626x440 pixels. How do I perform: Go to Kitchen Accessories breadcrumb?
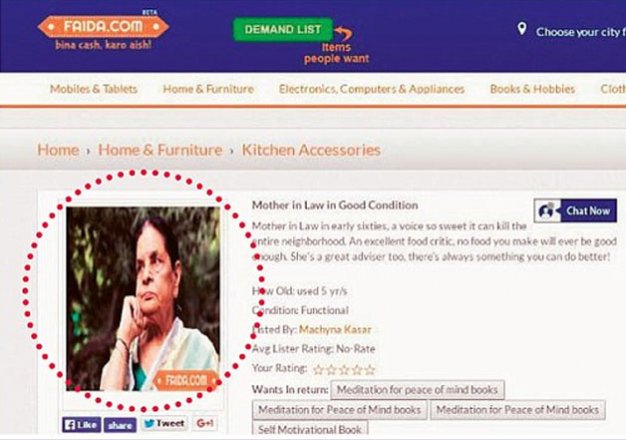[x=311, y=150]
